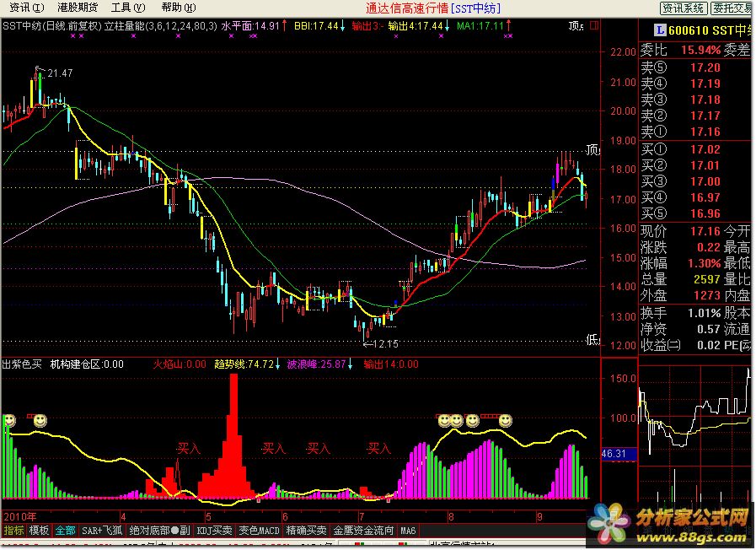
Task: Click the 买⑤ 16.96 bid row
Action: point(681,213)
